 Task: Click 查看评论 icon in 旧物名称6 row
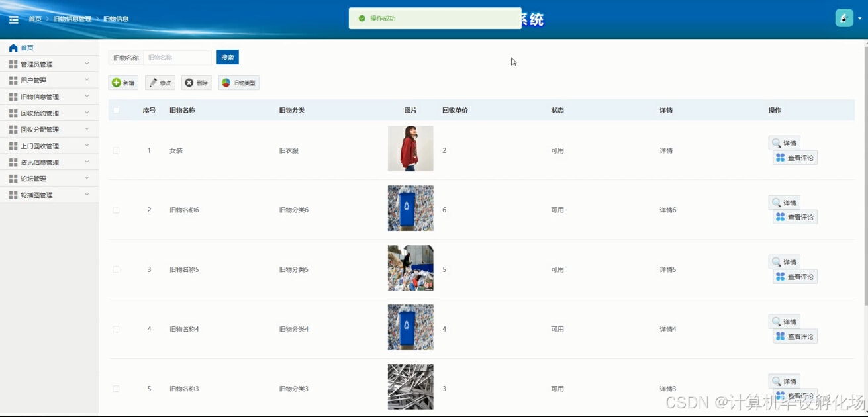click(780, 217)
